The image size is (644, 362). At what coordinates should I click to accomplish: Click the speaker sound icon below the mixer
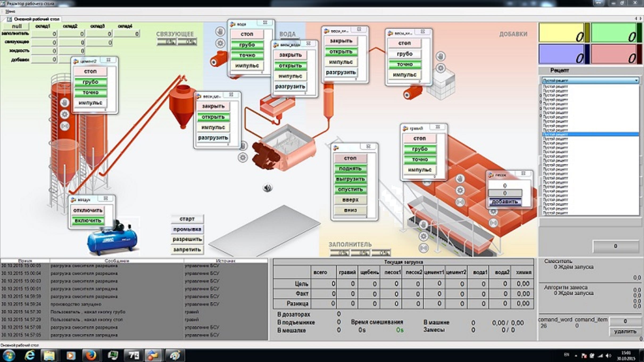(x=268, y=188)
